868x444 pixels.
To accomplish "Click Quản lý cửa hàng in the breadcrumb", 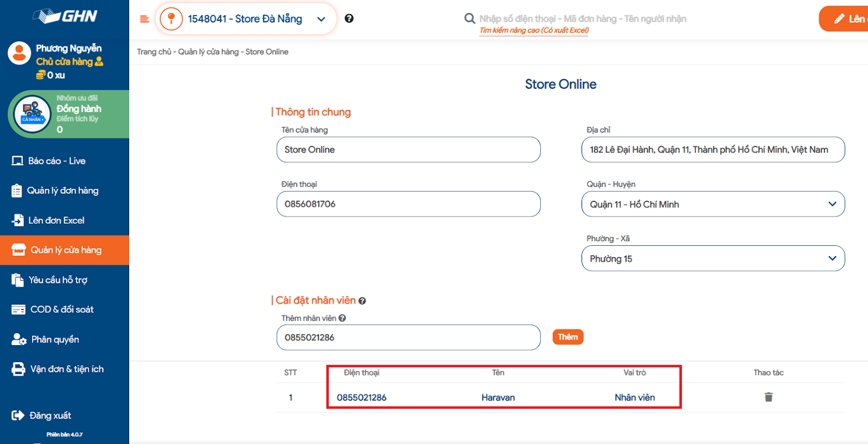I will pyautogui.click(x=208, y=52).
